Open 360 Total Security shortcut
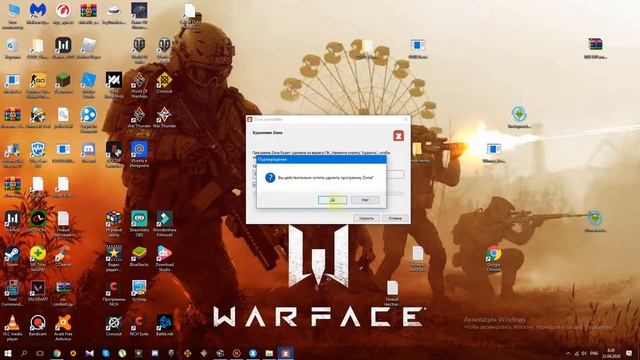This screenshot has height=360, width=640. coord(38,259)
